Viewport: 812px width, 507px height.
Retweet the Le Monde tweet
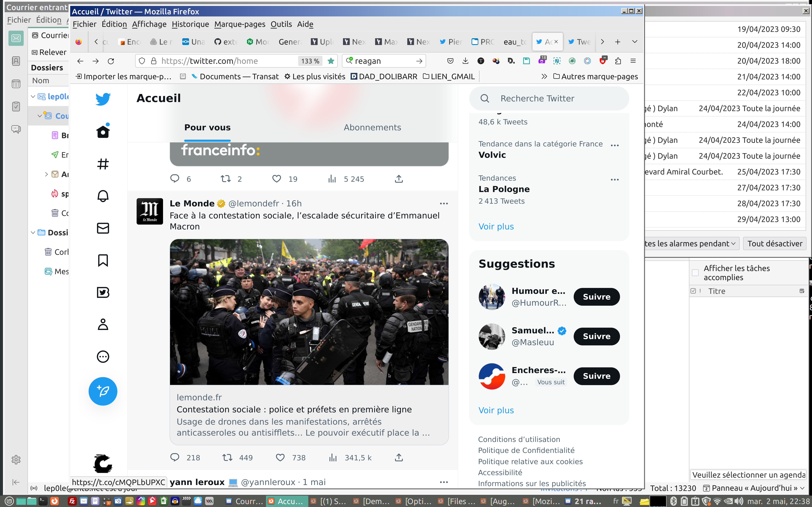tap(228, 457)
